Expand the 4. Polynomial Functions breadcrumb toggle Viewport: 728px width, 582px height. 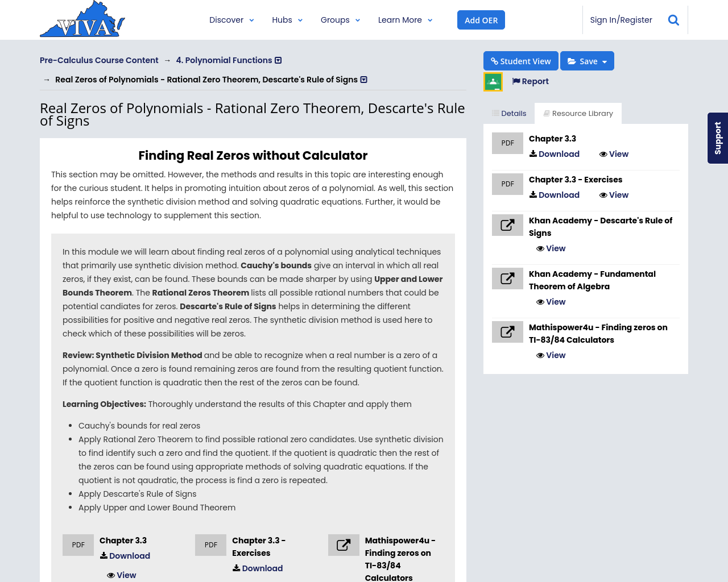pos(278,60)
